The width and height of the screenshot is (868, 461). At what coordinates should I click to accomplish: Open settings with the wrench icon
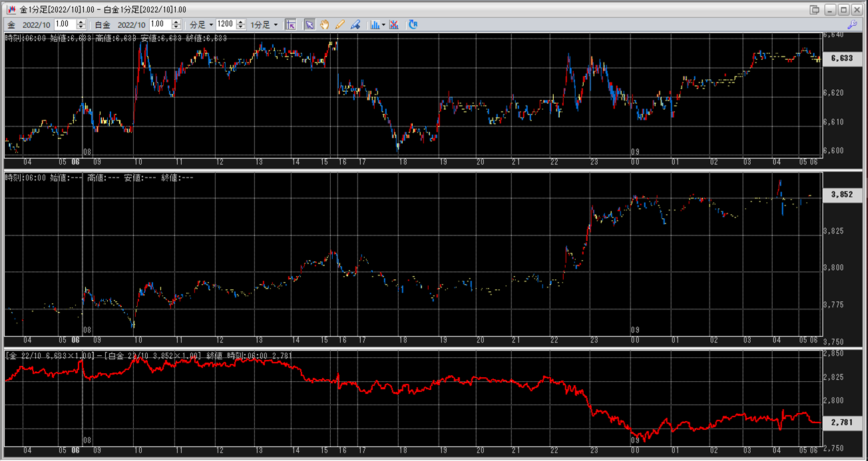(x=852, y=25)
